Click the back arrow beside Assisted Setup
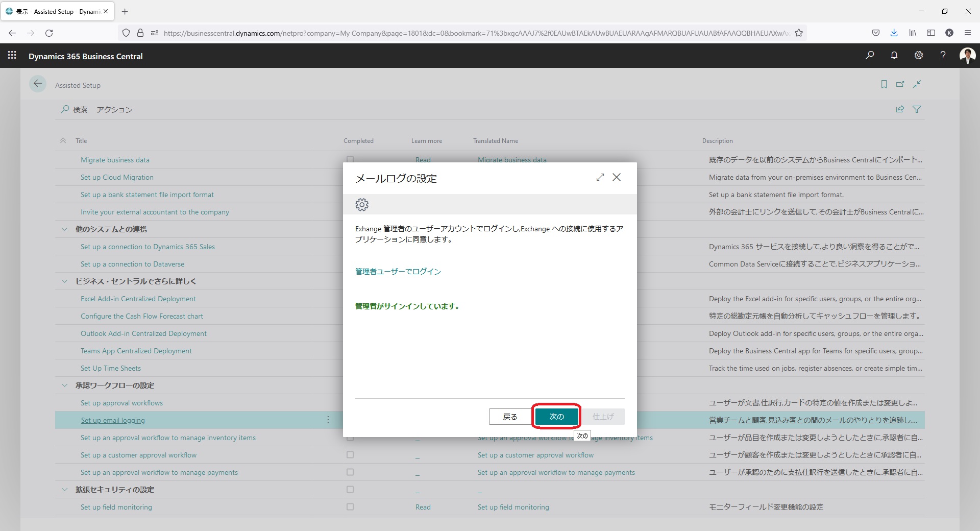The image size is (980, 531). point(38,84)
